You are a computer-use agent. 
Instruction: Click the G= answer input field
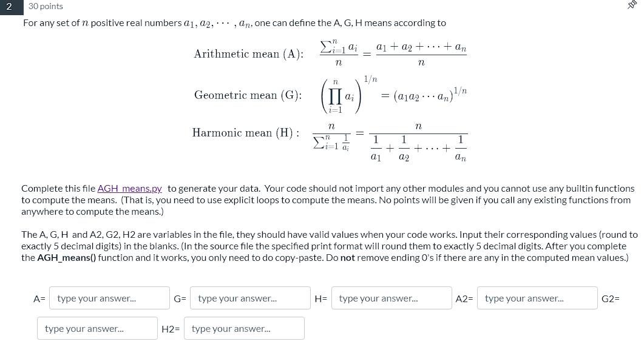click(250, 298)
